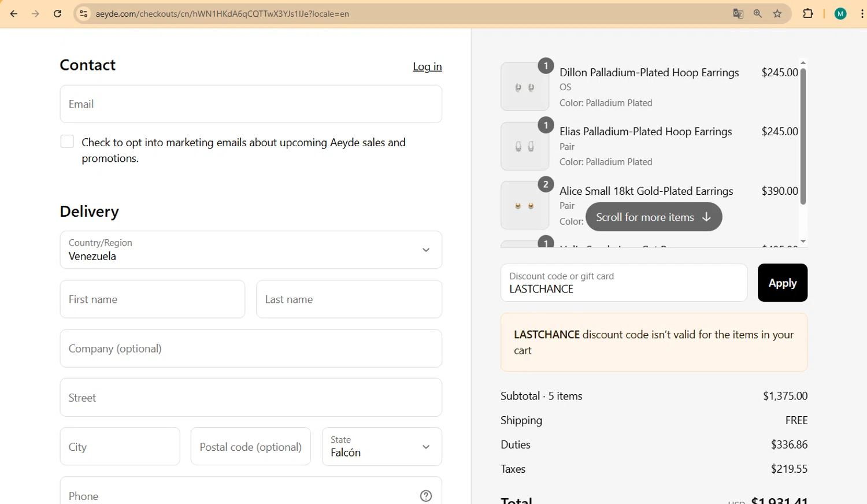The image size is (867, 504).
Task: Click the Dillon Palladium-Plated Hoop Earrings title
Action: point(649,72)
